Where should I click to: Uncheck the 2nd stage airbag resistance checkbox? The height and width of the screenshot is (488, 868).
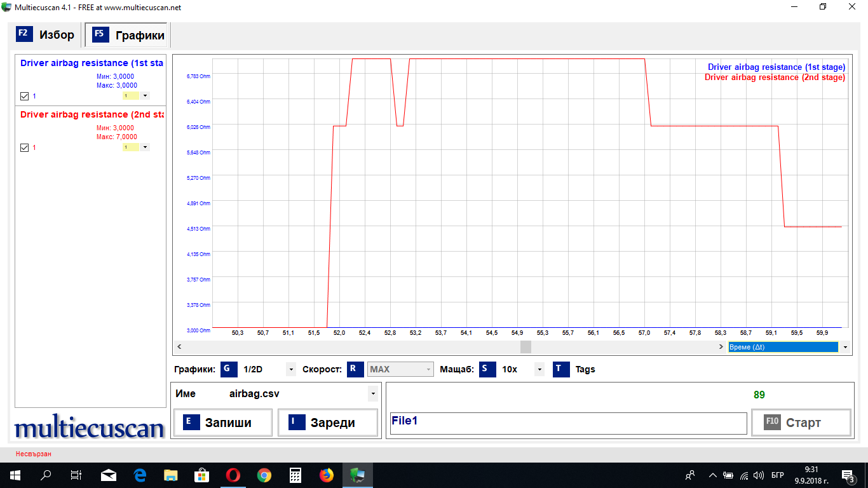click(x=25, y=147)
